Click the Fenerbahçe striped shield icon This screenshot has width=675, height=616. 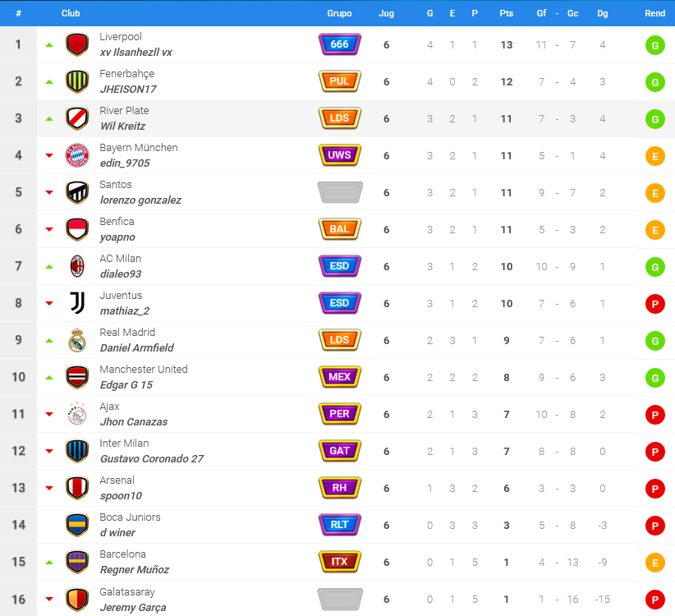[77, 81]
